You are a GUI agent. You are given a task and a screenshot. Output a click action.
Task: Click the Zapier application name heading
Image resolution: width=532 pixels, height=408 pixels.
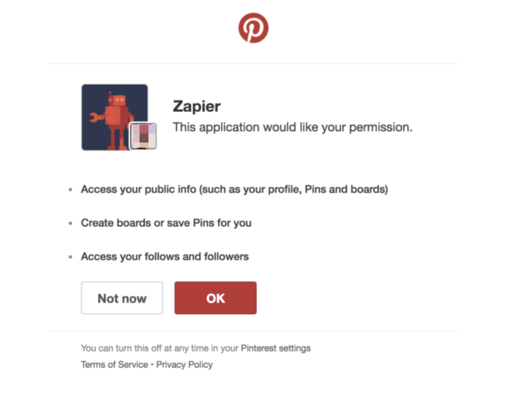coord(197,106)
